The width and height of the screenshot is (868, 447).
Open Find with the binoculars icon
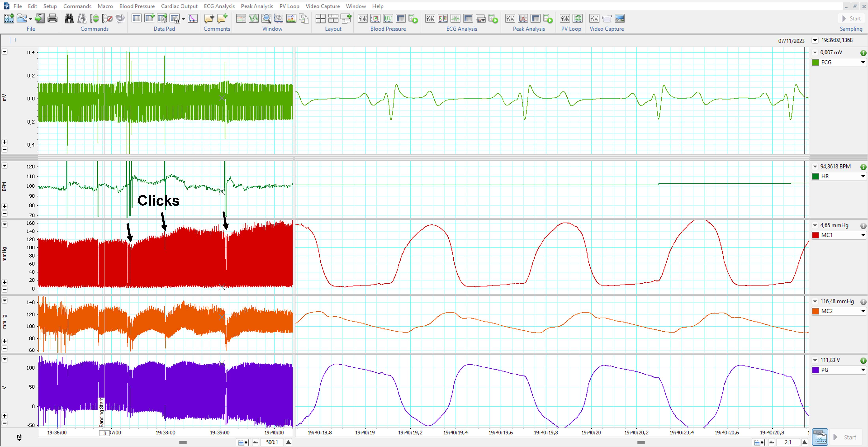click(x=69, y=19)
